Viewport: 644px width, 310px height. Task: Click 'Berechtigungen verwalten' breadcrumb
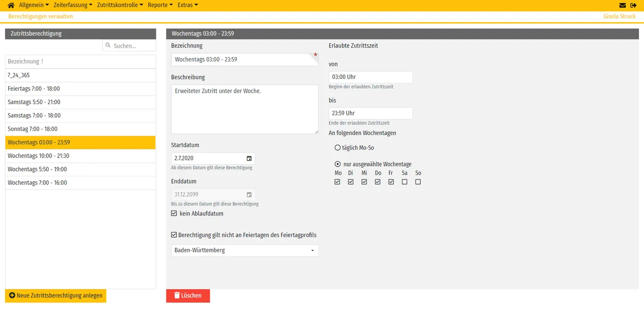point(40,17)
